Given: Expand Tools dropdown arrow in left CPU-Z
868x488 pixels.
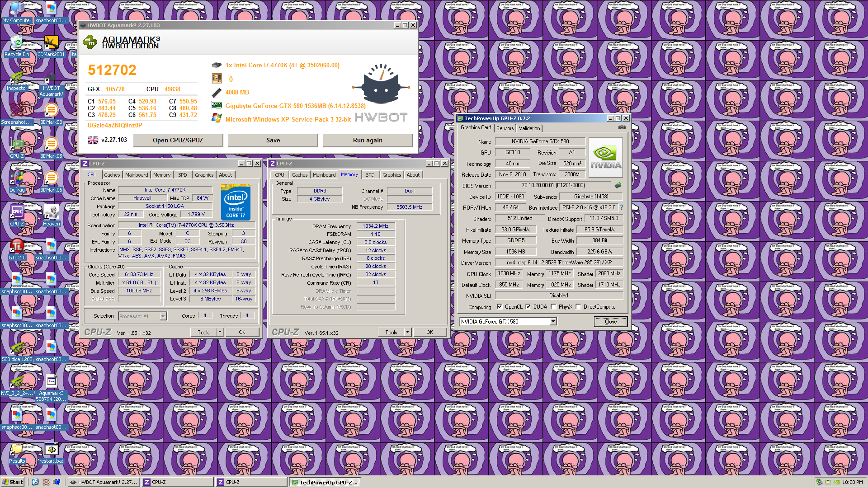Looking at the screenshot, I should click(x=220, y=332).
